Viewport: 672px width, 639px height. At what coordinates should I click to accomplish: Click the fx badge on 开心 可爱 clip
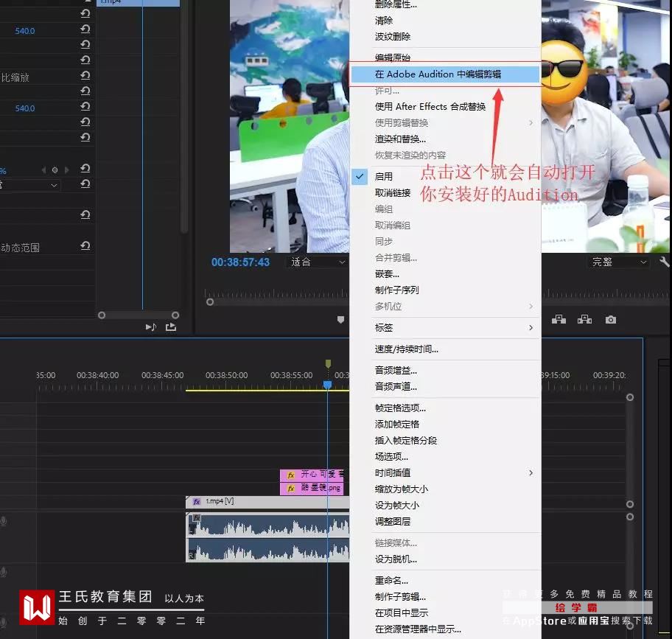pyautogui.click(x=291, y=475)
